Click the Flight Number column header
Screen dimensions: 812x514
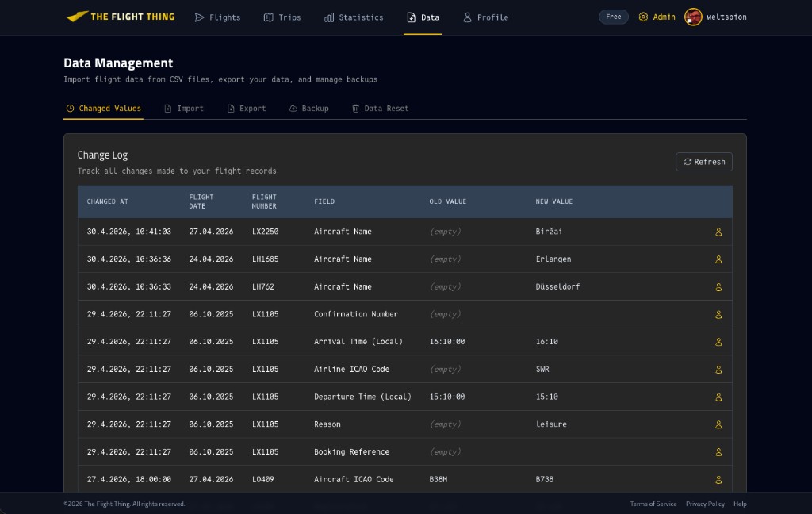pos(264,201)
